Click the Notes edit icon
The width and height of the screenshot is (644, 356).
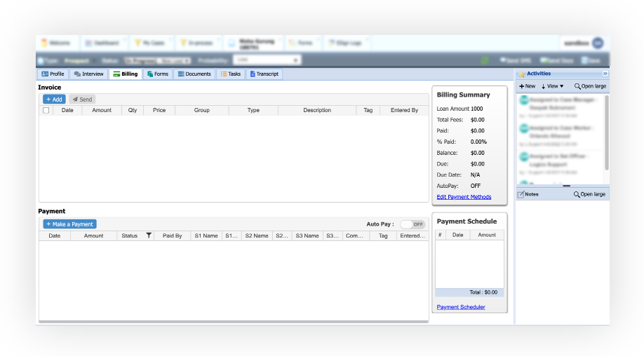pyautogui.click(x=521, y=194)
